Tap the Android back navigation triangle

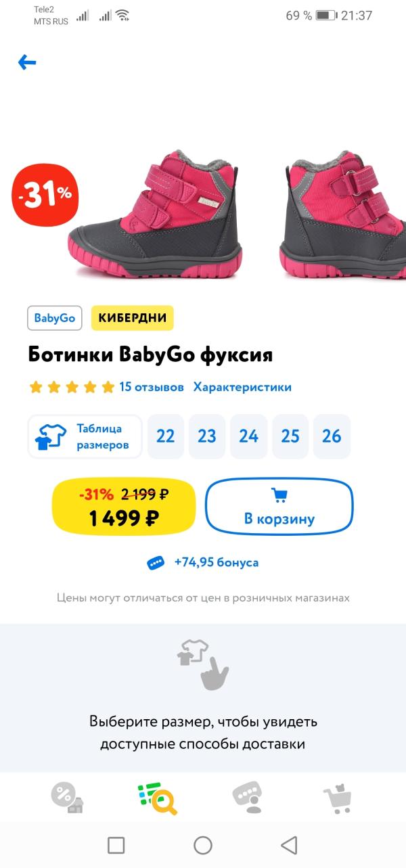pos(290,845)
